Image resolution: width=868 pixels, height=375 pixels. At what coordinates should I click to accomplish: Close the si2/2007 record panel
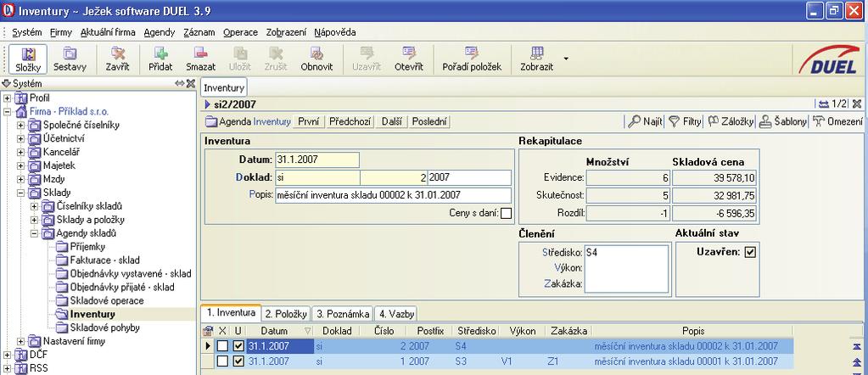[856, 104]
